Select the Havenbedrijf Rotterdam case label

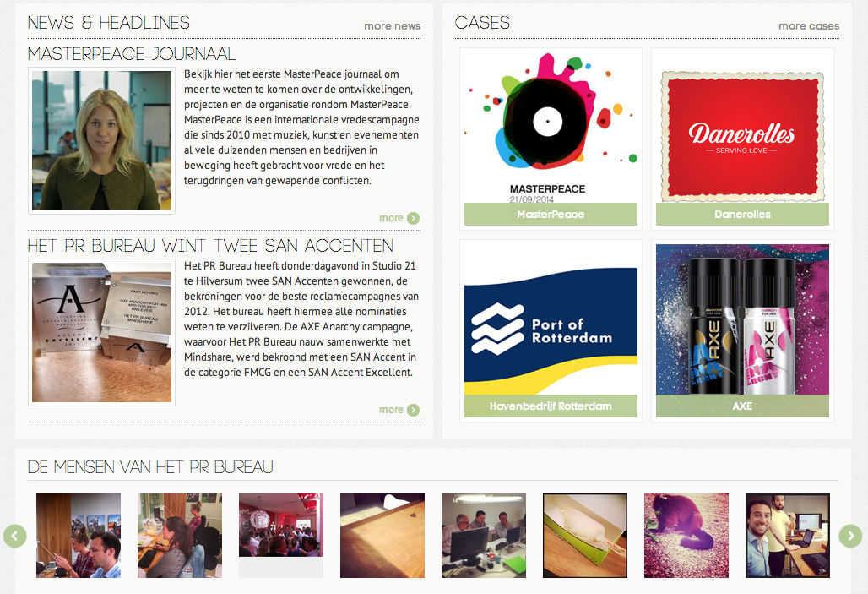click(551, 406)
